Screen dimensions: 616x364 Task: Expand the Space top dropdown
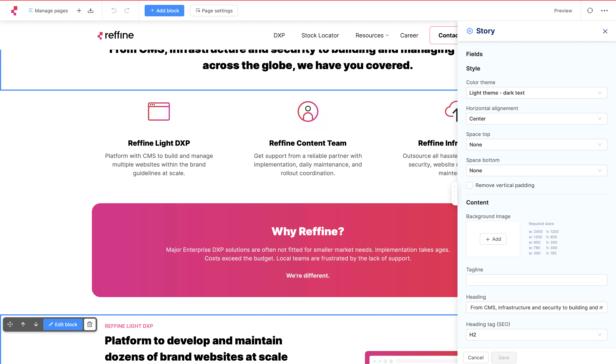(x=536, y=144)
